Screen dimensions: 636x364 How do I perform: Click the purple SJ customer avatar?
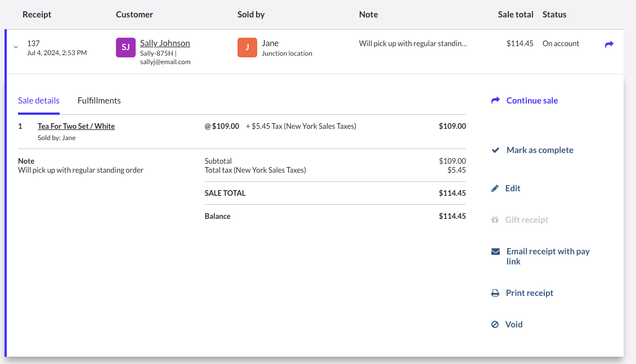[126, 47]
